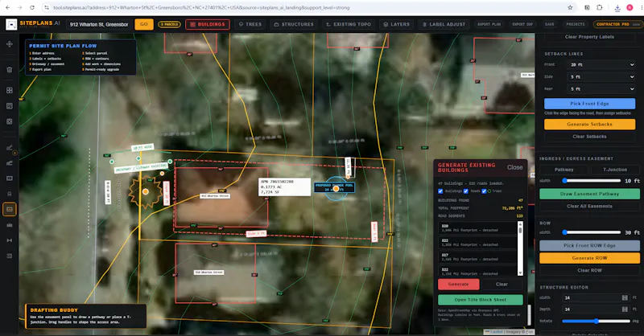Open the Front setback dropdown
This screenshot has width=644, height=336.
(601, 64)
